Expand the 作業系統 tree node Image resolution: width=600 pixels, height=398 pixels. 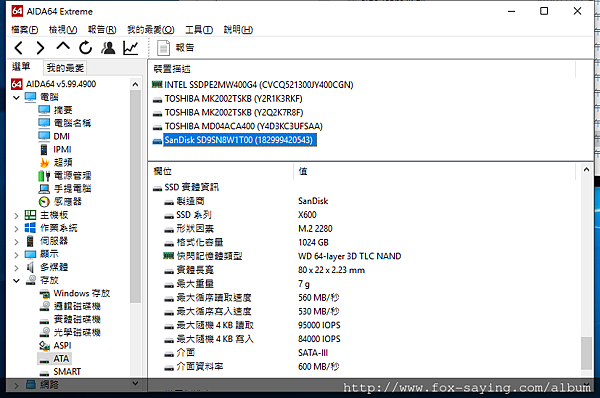click(16, 229)
